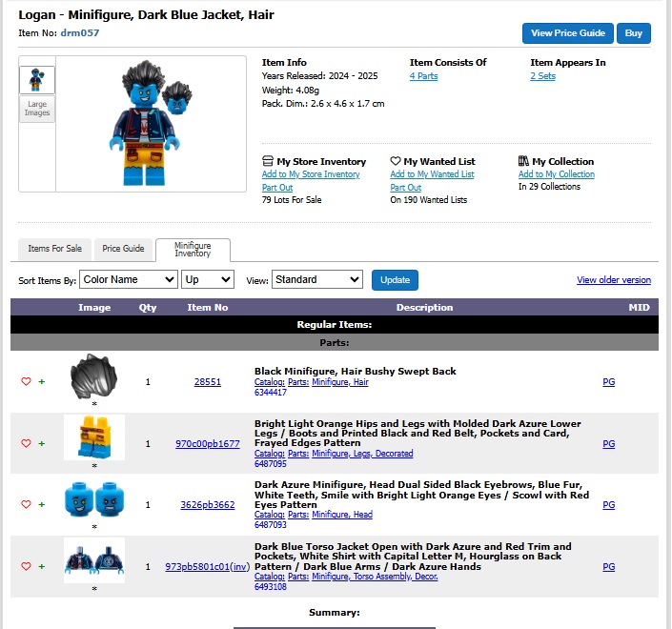Open orange legs part image
This screenshot has height=629, width=672.
click(x=94, y=437)
